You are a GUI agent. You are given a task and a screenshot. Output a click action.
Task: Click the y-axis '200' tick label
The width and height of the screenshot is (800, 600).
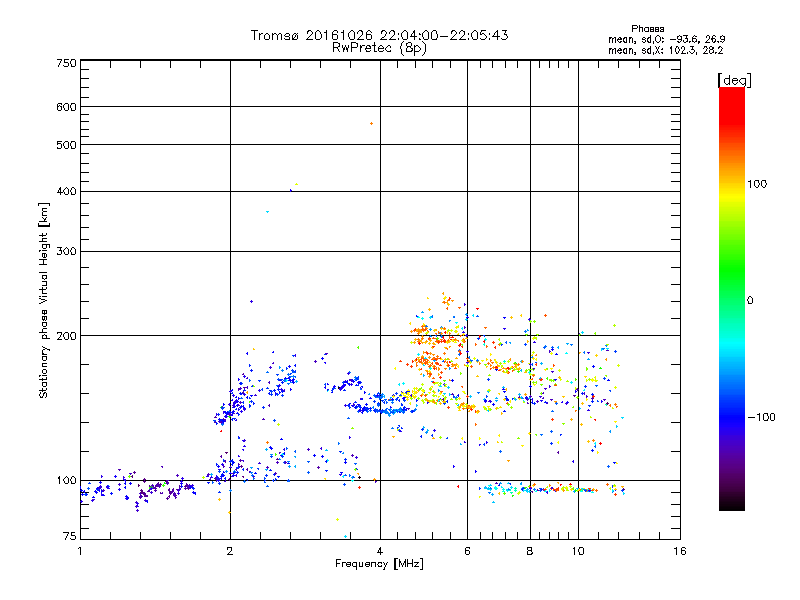[x=67, y=336]
